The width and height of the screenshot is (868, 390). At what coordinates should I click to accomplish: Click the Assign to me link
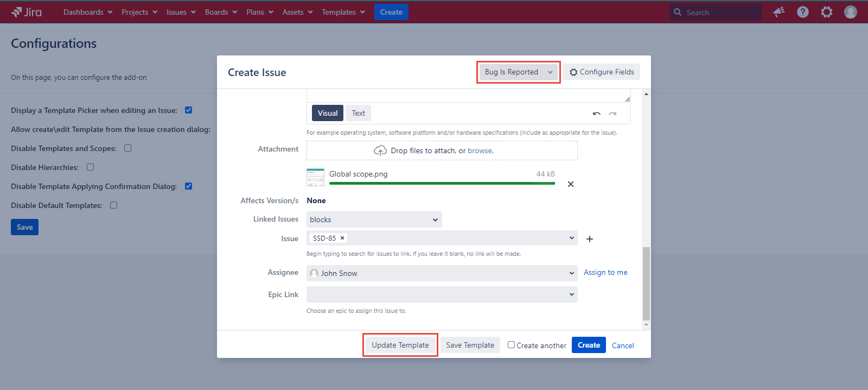click(x=605, y=273)
